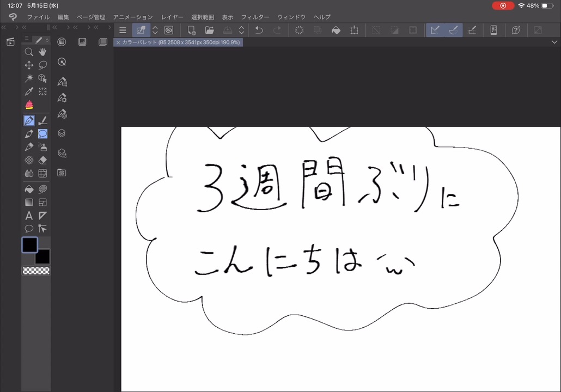Select the Eraser tool
The image size is (561, 392).
[x=42, y=160]
